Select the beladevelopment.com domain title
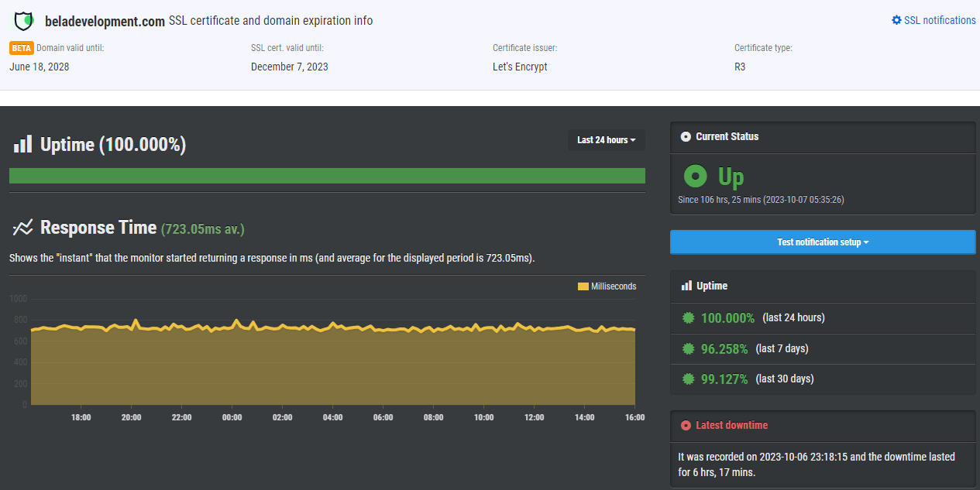The height and width of the screenshot is (490, 980). (x=105, y=21)
